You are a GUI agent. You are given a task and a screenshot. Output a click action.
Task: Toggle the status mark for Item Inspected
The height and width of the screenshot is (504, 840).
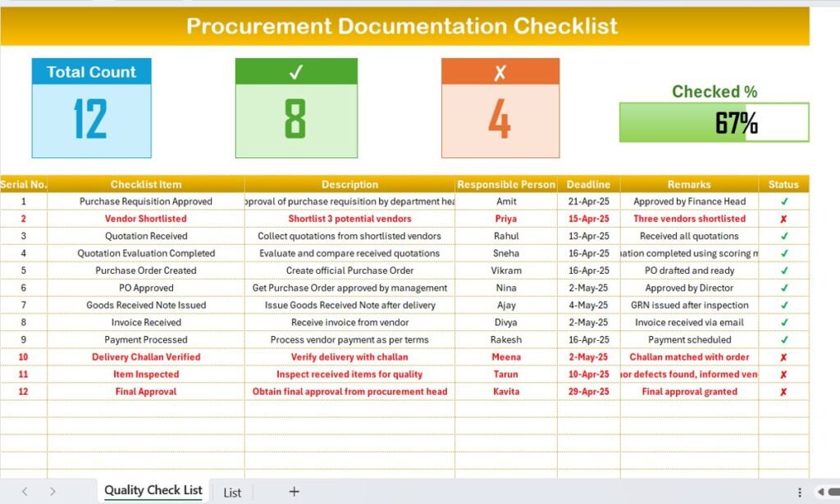coord(783,374)
